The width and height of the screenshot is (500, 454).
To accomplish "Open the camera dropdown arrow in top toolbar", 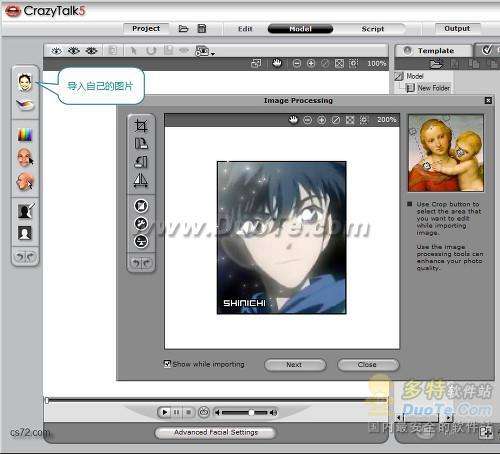I will (x=213, y=53).
